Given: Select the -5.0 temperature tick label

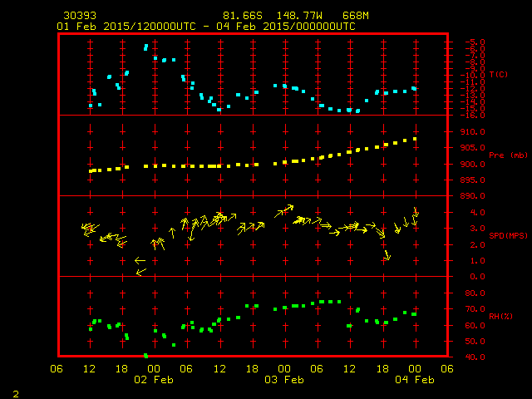Looking at the screenshot, I should click(475, 42).
